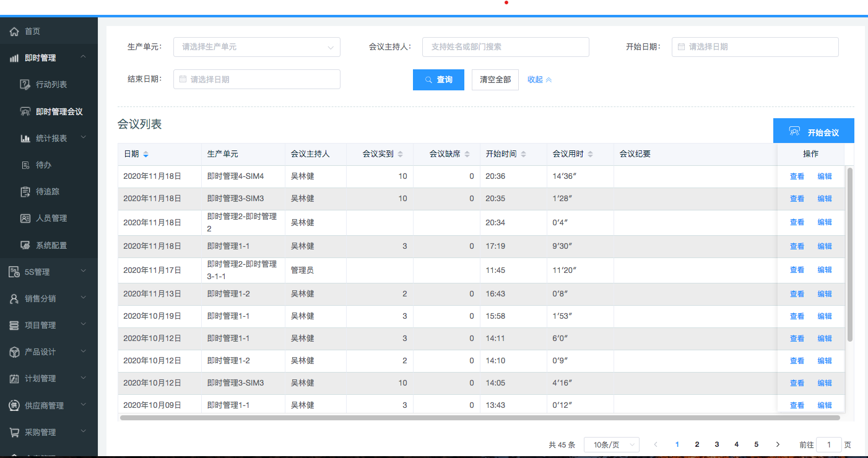Click the 会议主持人 search input field

coord(505,47)
